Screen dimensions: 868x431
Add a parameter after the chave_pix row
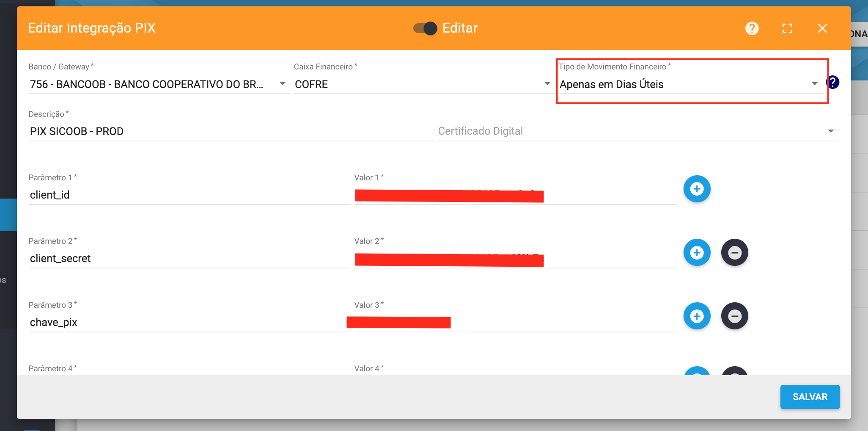(697, 316)
